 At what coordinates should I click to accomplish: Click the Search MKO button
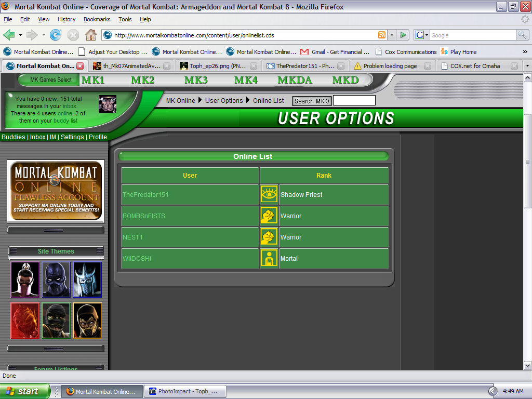(x=312, y=101)
